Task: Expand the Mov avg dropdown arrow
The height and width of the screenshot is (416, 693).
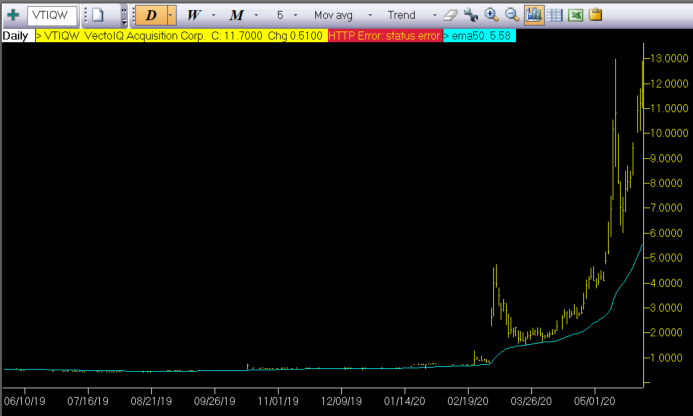Action: point(370,15)
